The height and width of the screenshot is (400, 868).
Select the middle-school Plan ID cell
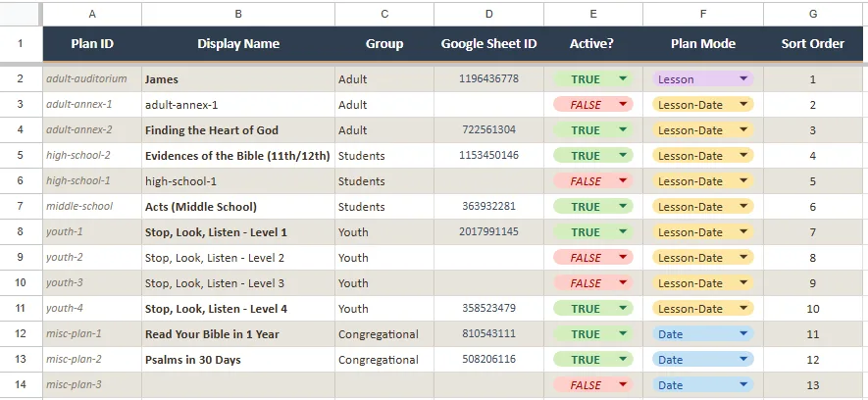(x=92, y=206)
